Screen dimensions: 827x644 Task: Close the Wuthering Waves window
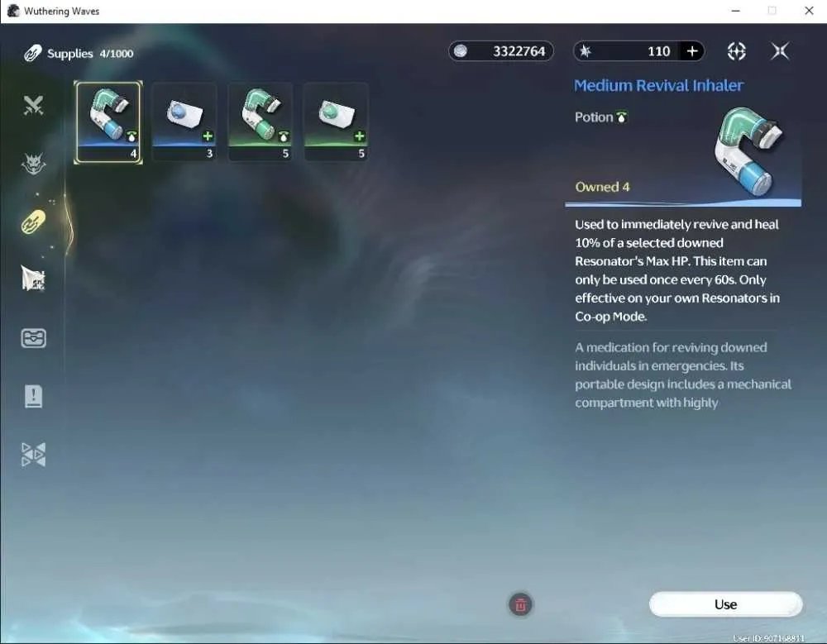pos(809,11)
